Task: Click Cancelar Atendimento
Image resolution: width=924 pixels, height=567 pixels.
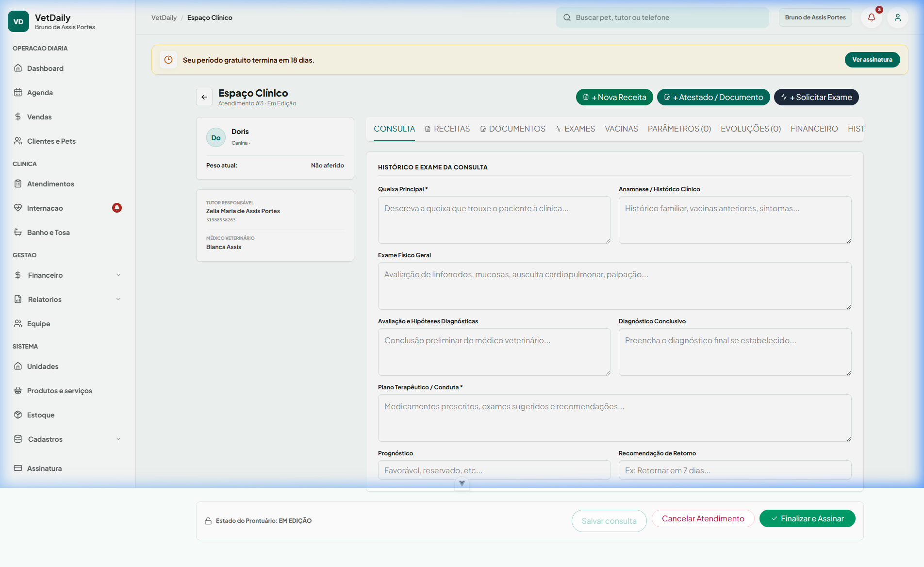Action: pos(703,518)
